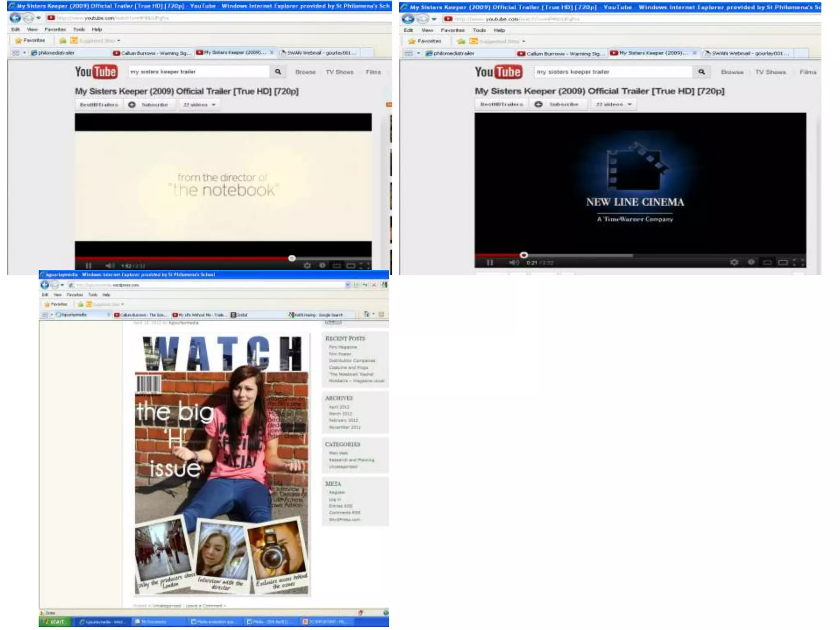Expand the '22 videos' dropdown above 'the notebook' video
Image resolution: width=840 pixels, height=630 pixels.
coord(199,105)
